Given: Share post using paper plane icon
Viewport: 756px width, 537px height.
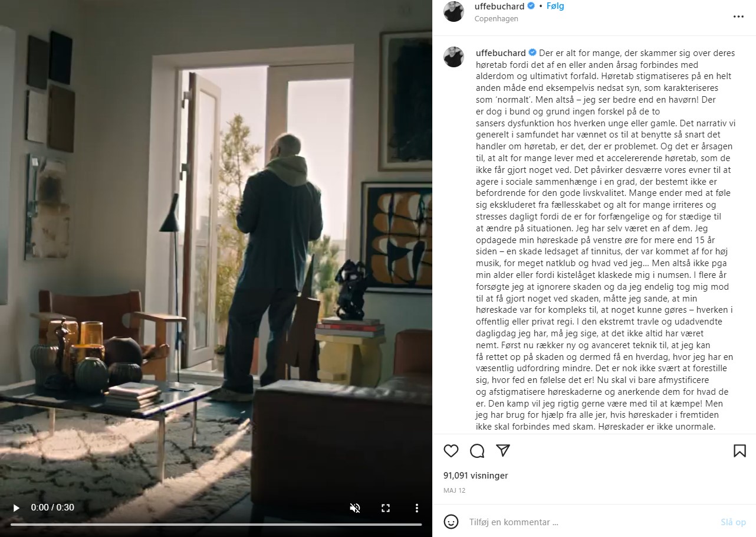Looking at the screenshot, I should 502,451.
